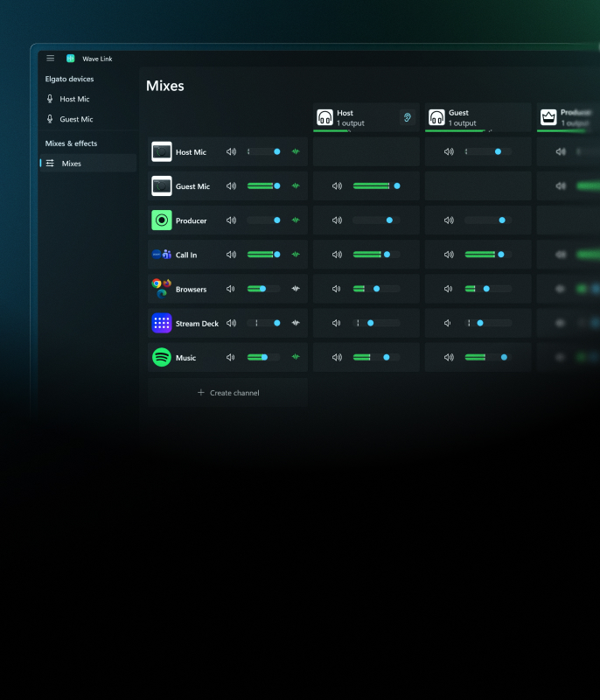Mute Stream Deck in the Guest mix

pos(448,323)
